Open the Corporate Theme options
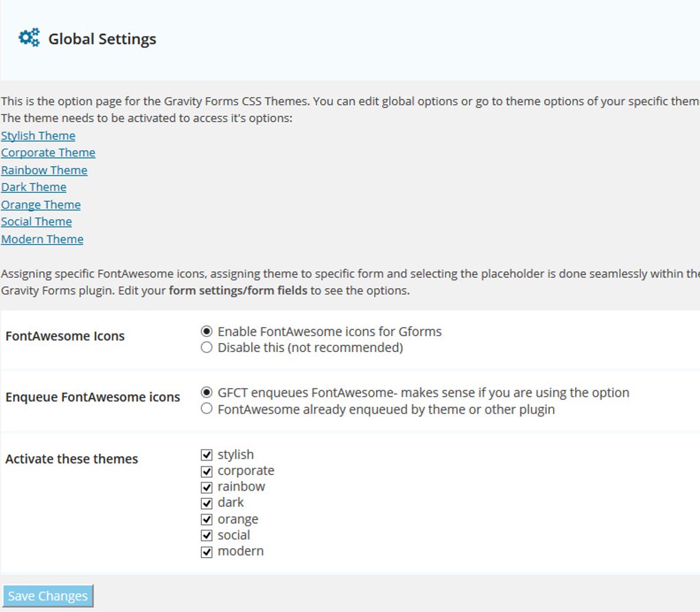The width and height of the screenshot is (700, 612). pyautogui.click(x=47, y=152)
